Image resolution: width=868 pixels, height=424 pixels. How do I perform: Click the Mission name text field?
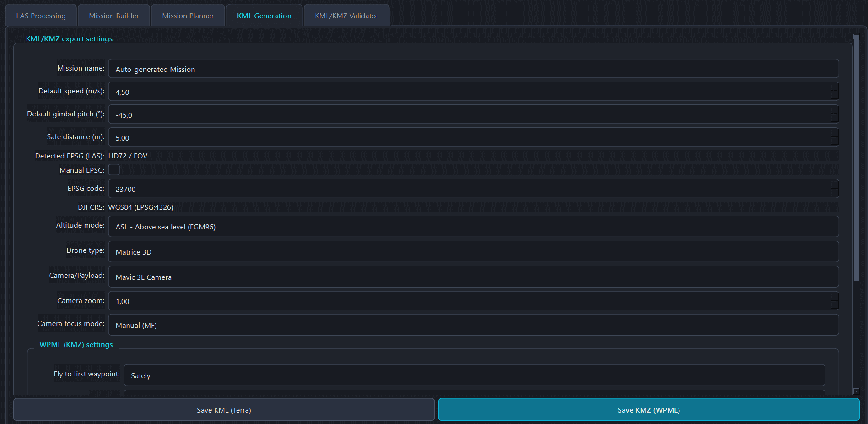(x=473, y=69)
